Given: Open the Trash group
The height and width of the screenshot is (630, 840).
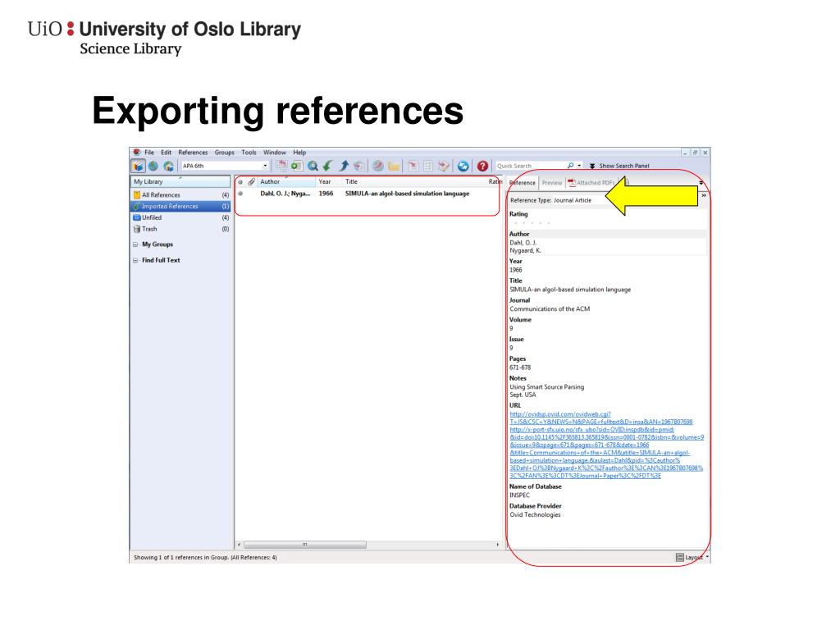Looking at the screenshot, I should pyautogui.click(x=180, y=229).
